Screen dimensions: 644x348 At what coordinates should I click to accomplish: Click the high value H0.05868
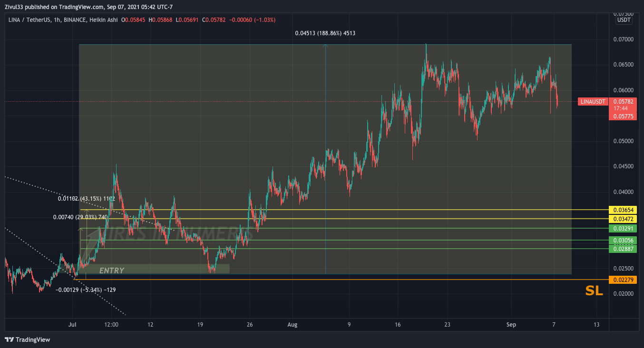click(161, 20)
